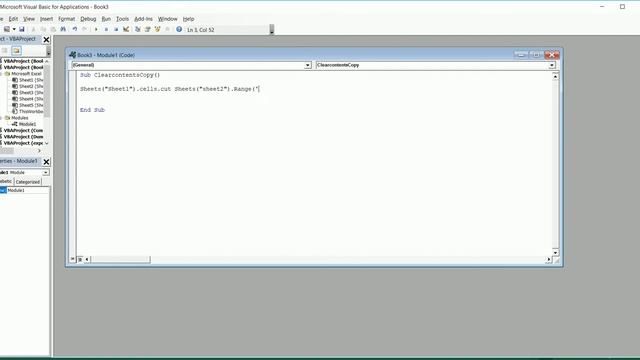Screen dimensions: 640x360
Task: Click code window horizontal scroll left arrow
Action: click(87, 259)
